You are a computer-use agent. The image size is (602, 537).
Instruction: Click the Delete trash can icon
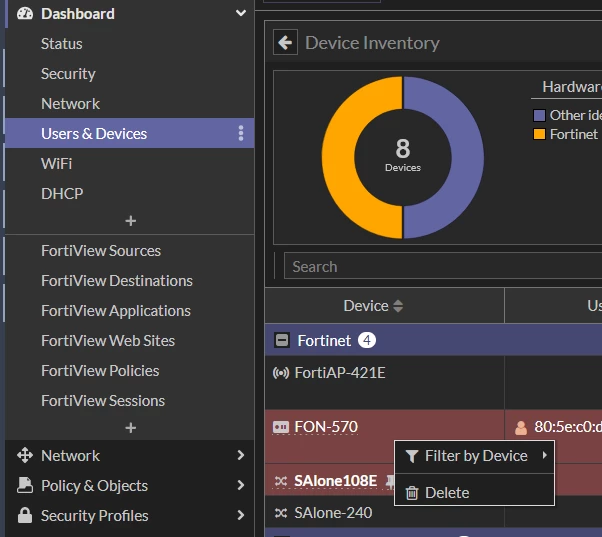tap(412, 492)
